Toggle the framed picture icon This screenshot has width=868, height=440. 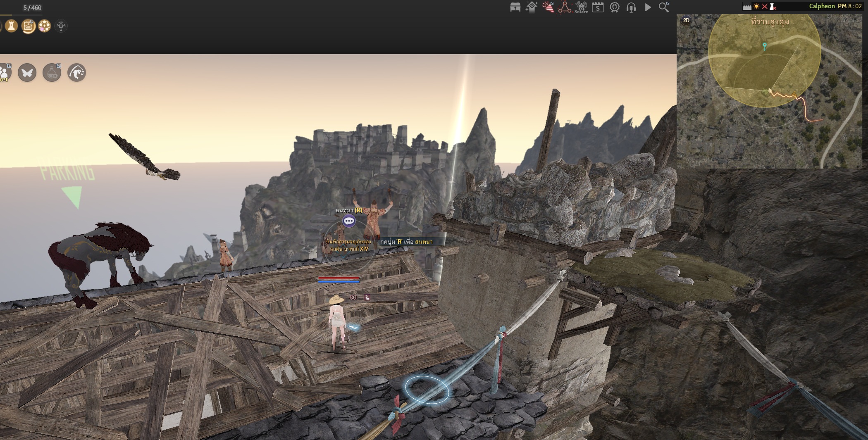pyautogui.click(x=28, y=26)
